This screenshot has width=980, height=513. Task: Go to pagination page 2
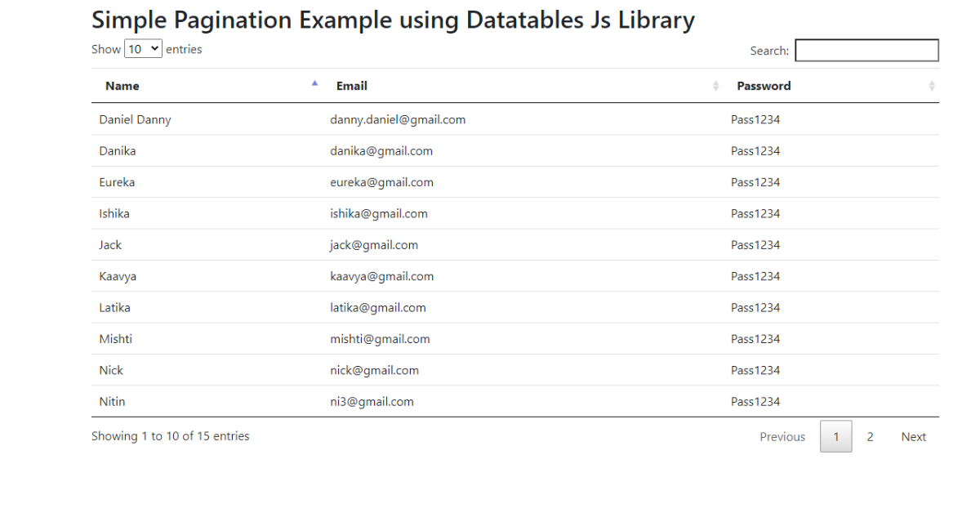(x=871, y=436)
